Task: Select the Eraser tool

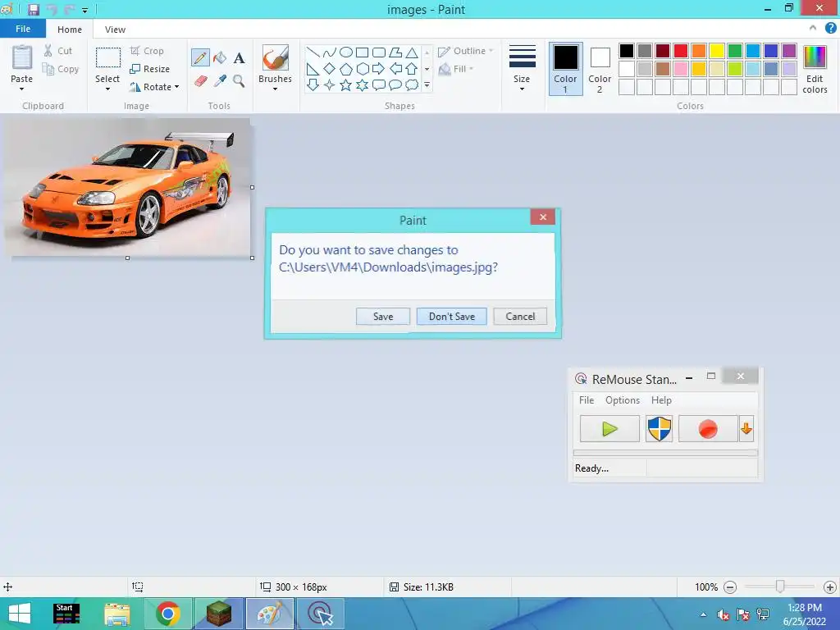Action: click(x=200, y=81)
